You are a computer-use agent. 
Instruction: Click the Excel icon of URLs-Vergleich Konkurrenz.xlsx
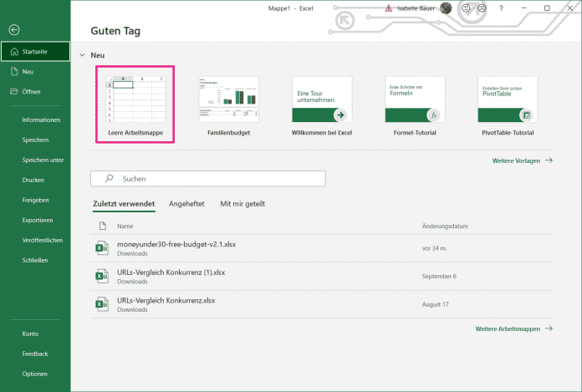[102, 304]
